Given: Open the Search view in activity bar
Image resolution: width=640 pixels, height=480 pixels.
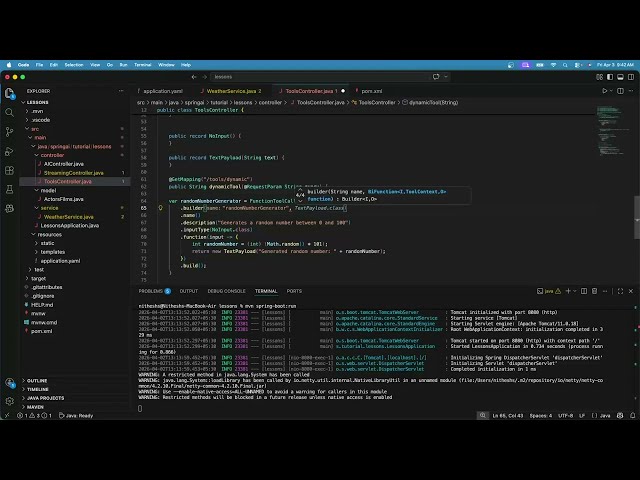Looking at the screenshot, I should point(9,113).
